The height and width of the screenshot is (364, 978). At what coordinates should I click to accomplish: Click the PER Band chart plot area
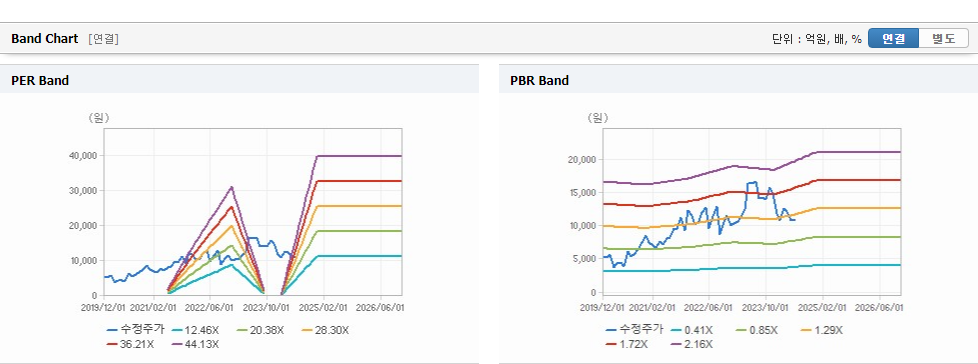click(253, 212)
